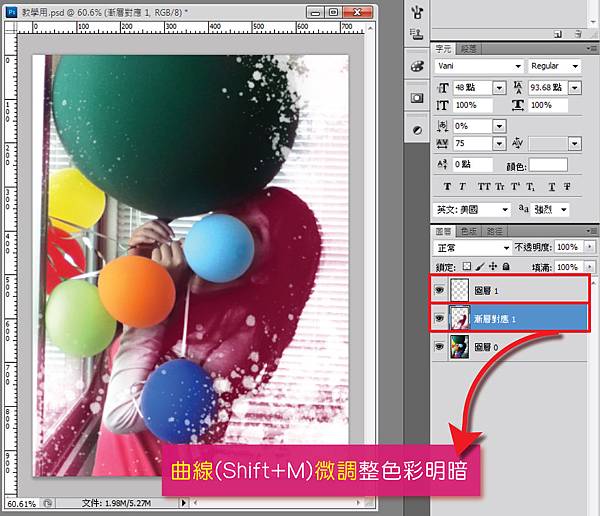Click the 60.61% zoom level field

(x=23, y=503)
